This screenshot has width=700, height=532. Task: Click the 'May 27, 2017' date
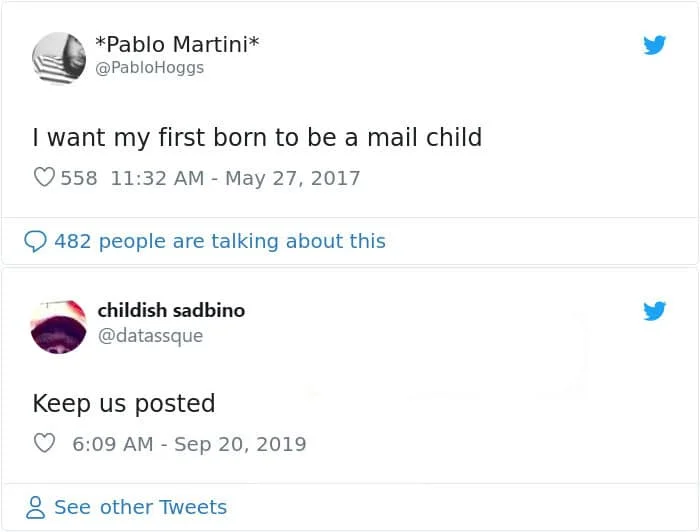292,179
